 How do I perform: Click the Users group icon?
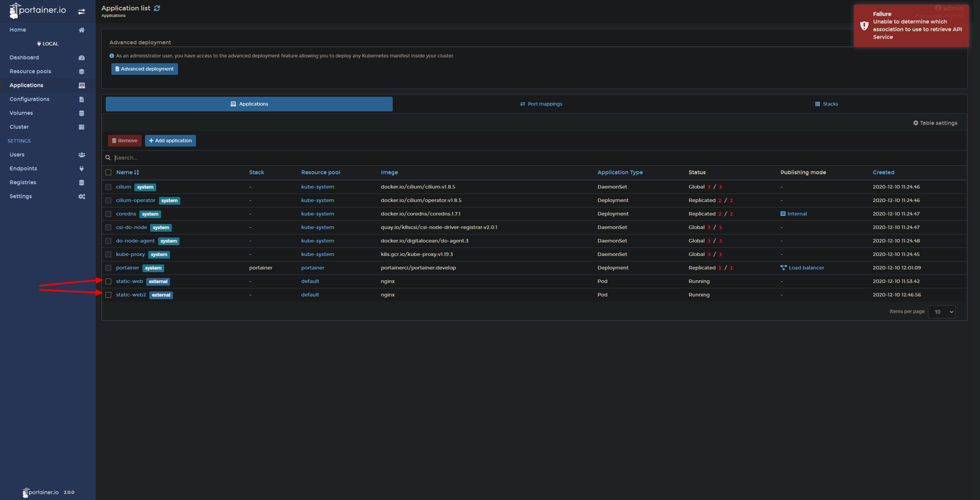81,155
